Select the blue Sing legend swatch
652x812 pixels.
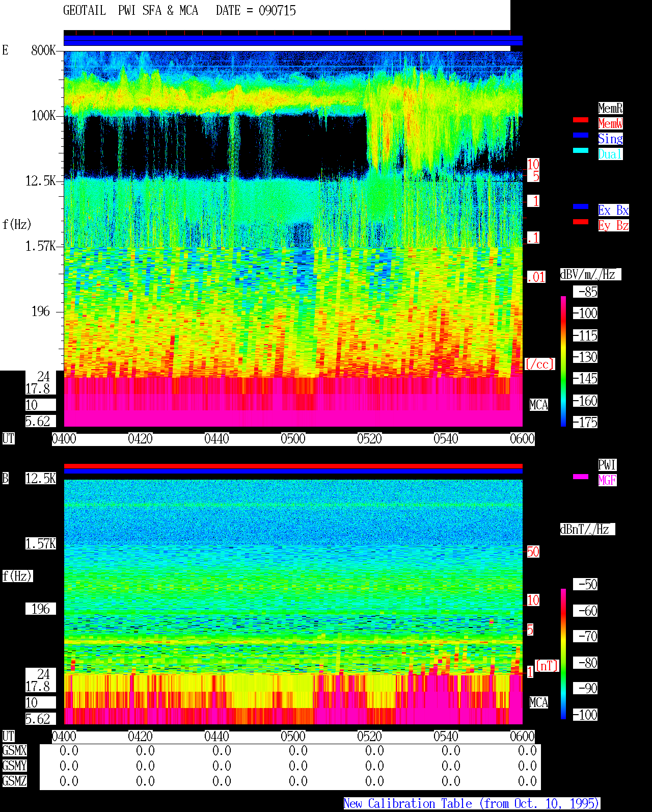point(581,135)
